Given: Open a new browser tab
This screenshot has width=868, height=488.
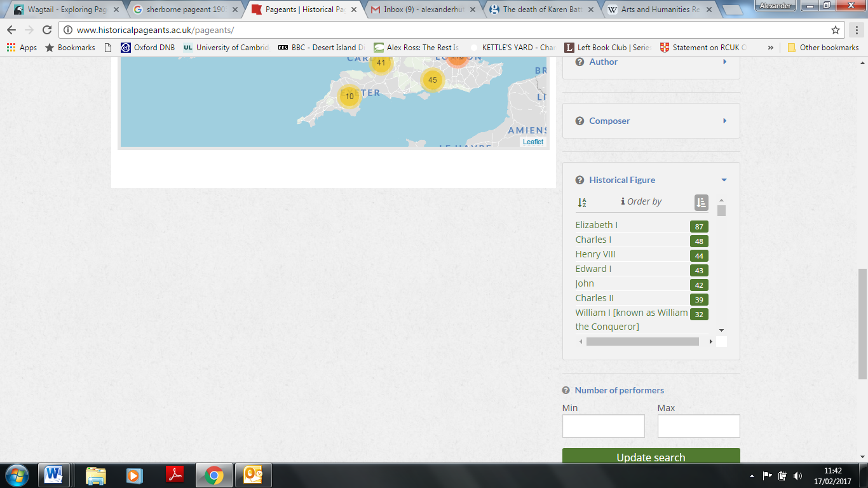Looking at the screenshot, I should [733, 10].
